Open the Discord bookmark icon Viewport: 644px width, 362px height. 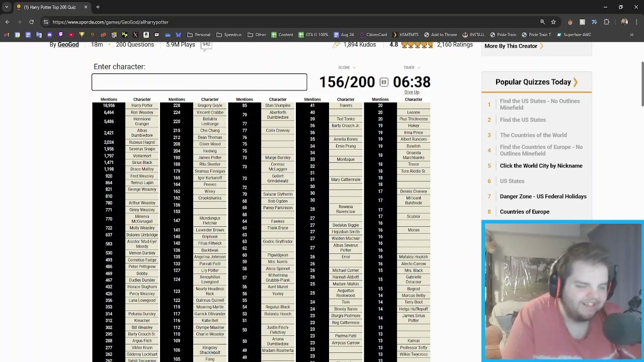click(49, 35)
